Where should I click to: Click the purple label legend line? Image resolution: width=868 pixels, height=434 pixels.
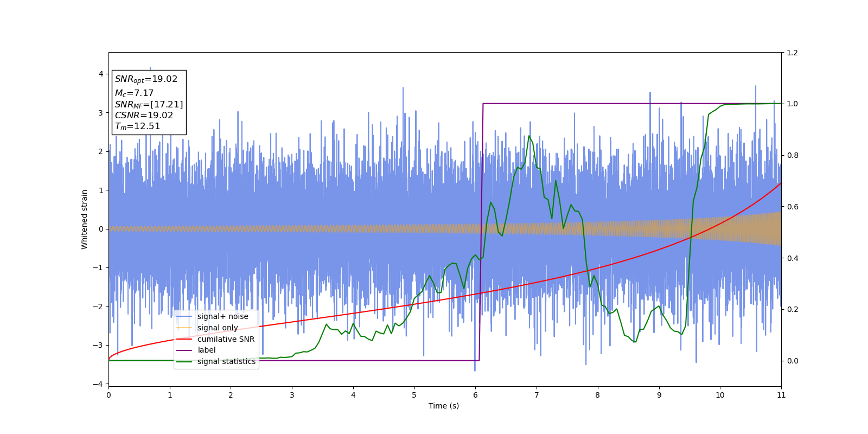coord(184,350)
